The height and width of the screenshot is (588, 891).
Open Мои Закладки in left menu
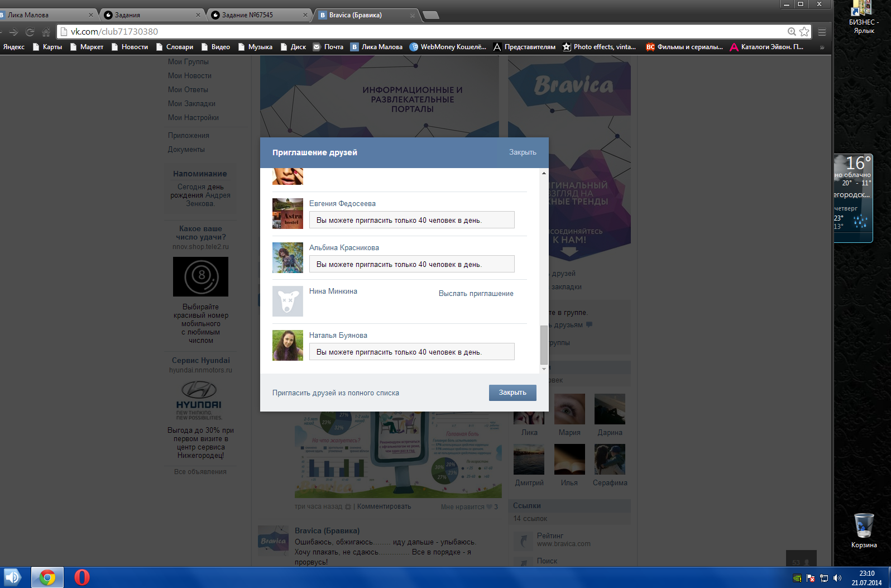191,104
